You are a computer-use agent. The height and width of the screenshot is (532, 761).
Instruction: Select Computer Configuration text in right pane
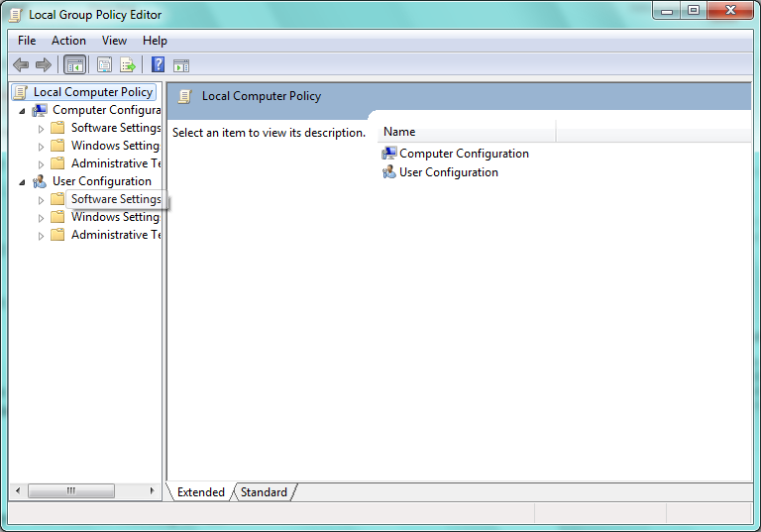pyautogui.click(x=464, y=154)
